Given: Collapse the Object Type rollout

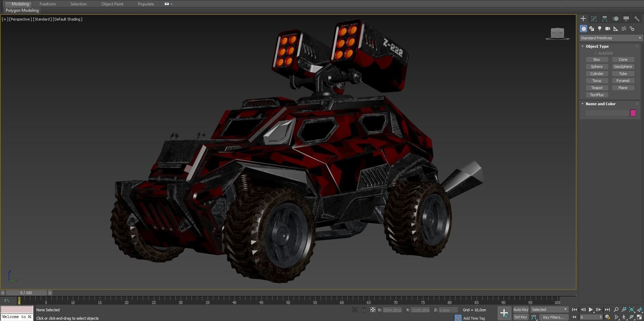Looking at the screenshot, I should coord(583,46).
